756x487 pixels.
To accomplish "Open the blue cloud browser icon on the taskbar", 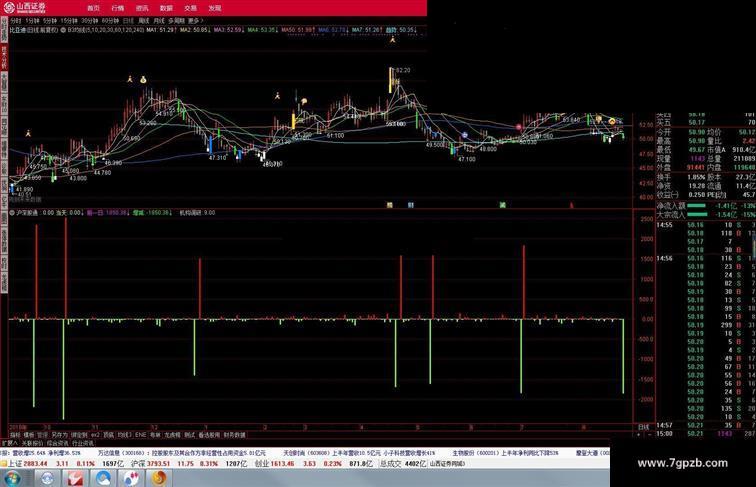I will 103,479.
